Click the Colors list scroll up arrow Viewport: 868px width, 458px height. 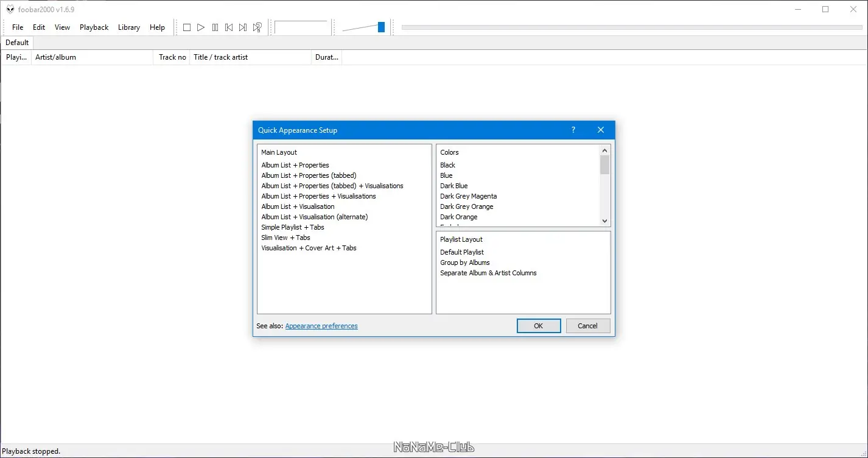604,150
